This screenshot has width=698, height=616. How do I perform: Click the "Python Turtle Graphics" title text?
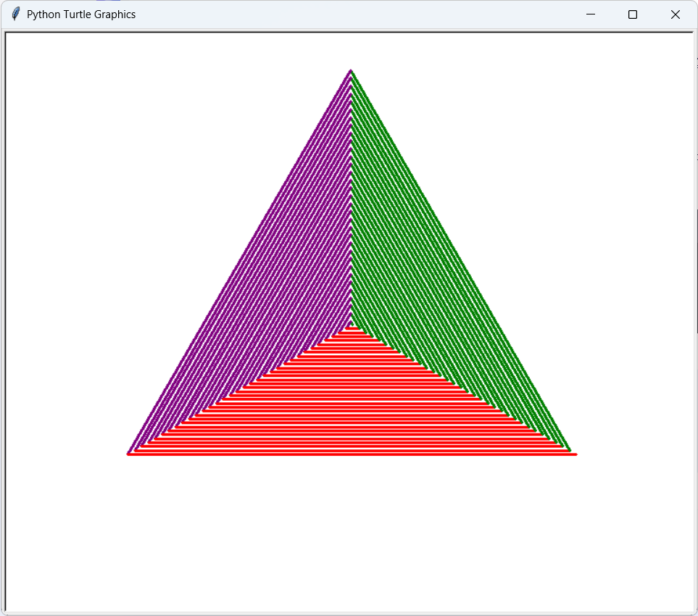(x=81, y=14)
